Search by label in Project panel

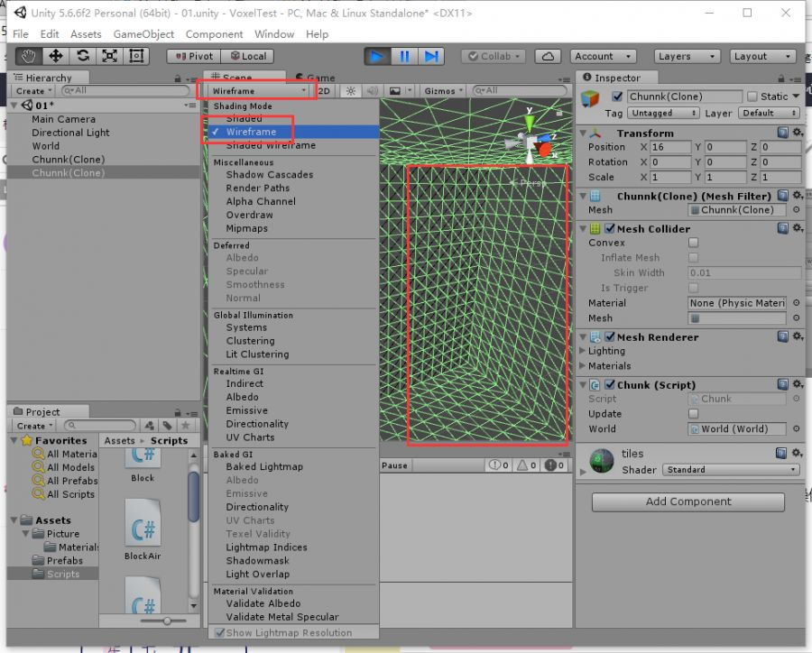(x=167, y=426)
